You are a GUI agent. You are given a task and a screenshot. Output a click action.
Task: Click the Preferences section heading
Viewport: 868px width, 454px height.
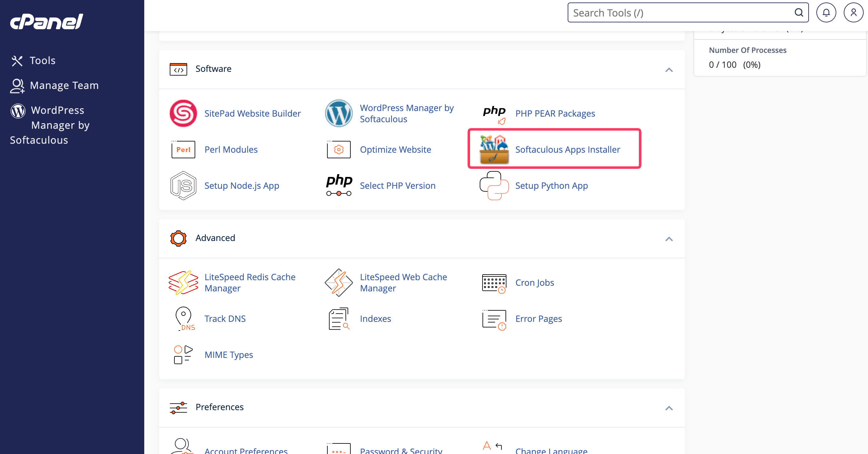click(219, 407)
